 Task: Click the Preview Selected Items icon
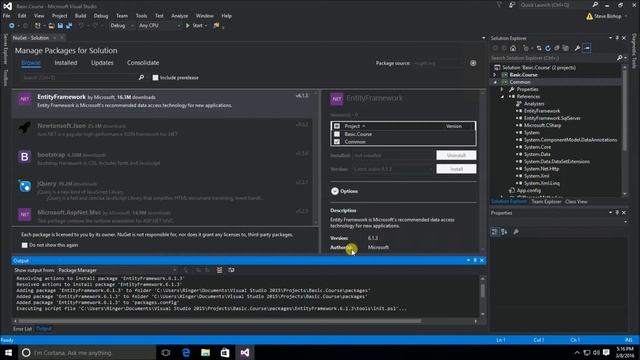[587, 48]
